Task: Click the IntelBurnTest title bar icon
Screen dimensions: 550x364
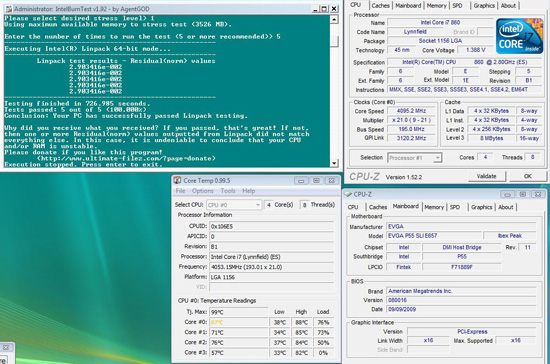Action: (x=9, y=9)
